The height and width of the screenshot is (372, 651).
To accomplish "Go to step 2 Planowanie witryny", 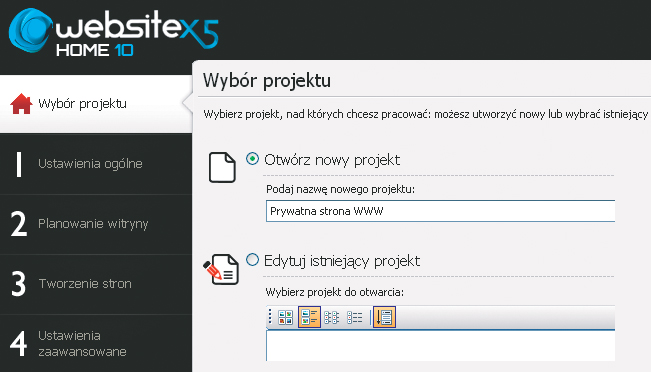I will 96,224.
